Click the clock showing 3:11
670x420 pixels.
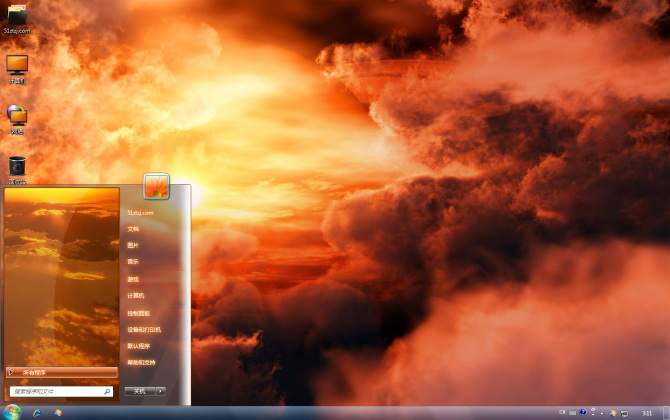[647, 413]
